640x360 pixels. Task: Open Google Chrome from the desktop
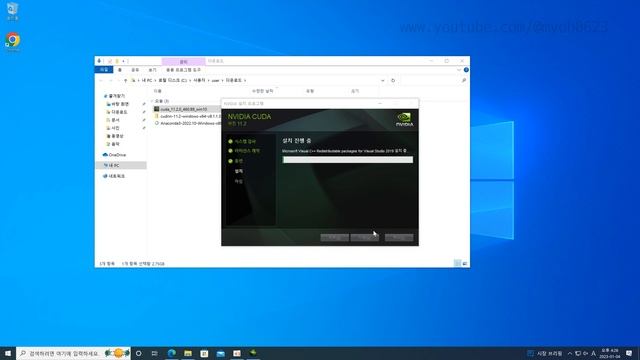13,41
